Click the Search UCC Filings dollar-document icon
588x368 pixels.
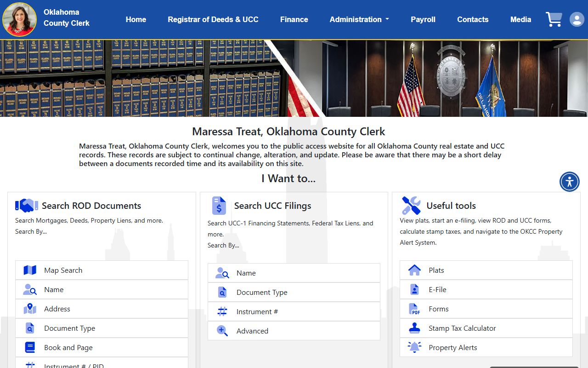[x=219, y=206]
